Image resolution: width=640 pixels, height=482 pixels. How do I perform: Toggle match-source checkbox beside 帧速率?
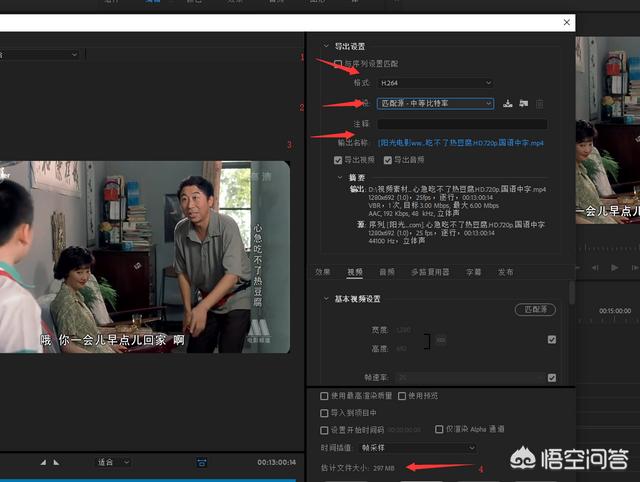point(552,378)
